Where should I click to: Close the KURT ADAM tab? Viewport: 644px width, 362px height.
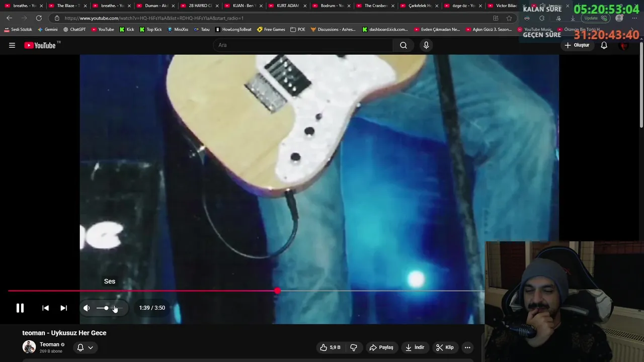pos(305,6)
